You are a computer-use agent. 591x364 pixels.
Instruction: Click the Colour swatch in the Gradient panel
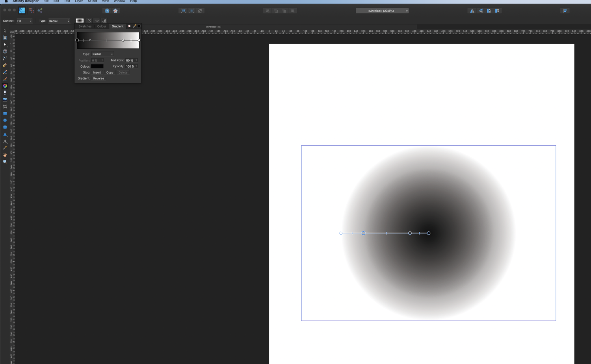pyautogui.click(x=97, y=66)
